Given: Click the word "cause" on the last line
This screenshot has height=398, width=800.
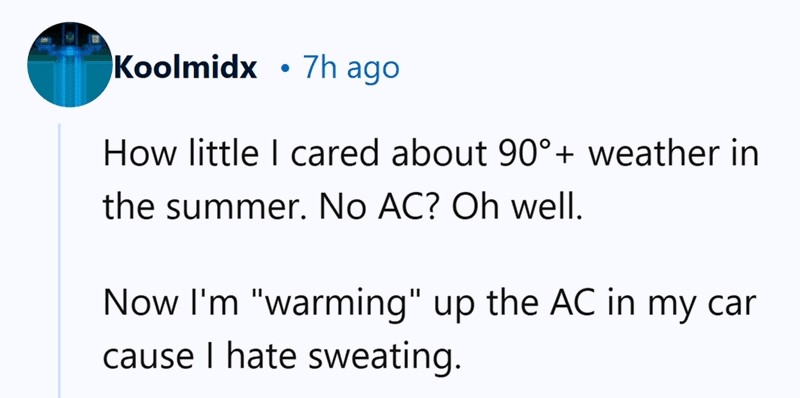Looking at the screenshot, I should (x=148, y=359).
